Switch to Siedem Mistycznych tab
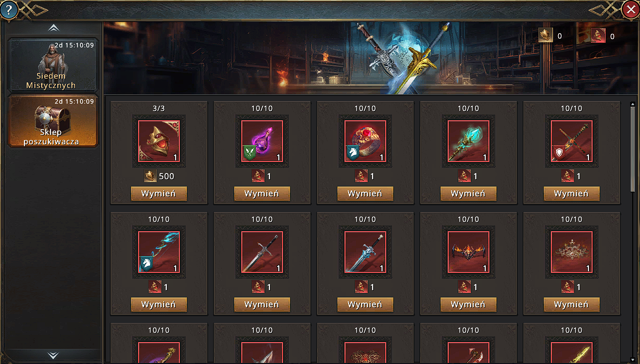Image resolution: width=640 pixels, height=364 pixels. point(52,66)
